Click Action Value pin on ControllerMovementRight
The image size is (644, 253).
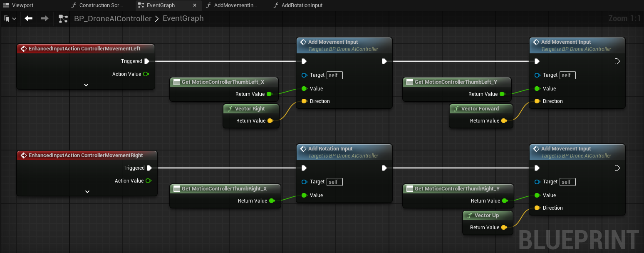click(148, 181)
